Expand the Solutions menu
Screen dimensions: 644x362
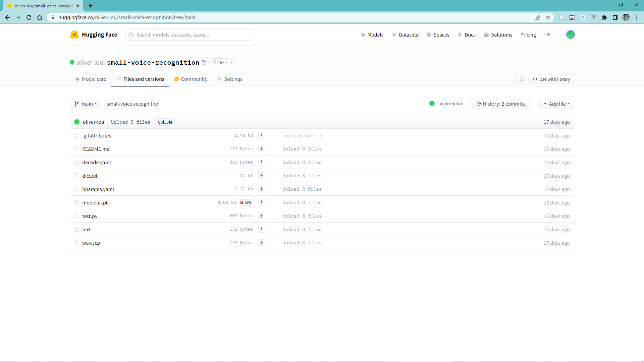tap(498, 35)
